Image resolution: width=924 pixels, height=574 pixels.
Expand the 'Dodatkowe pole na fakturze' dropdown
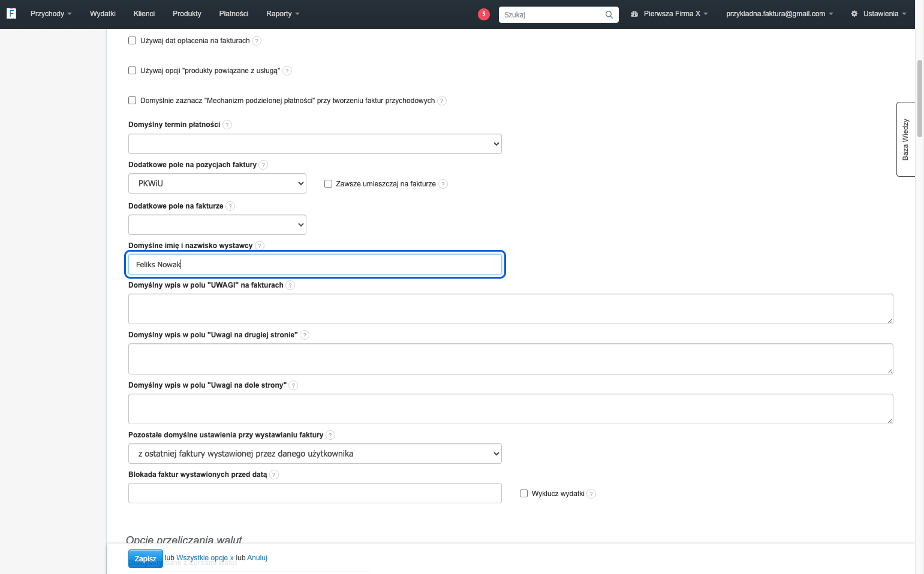coord(217,225)
